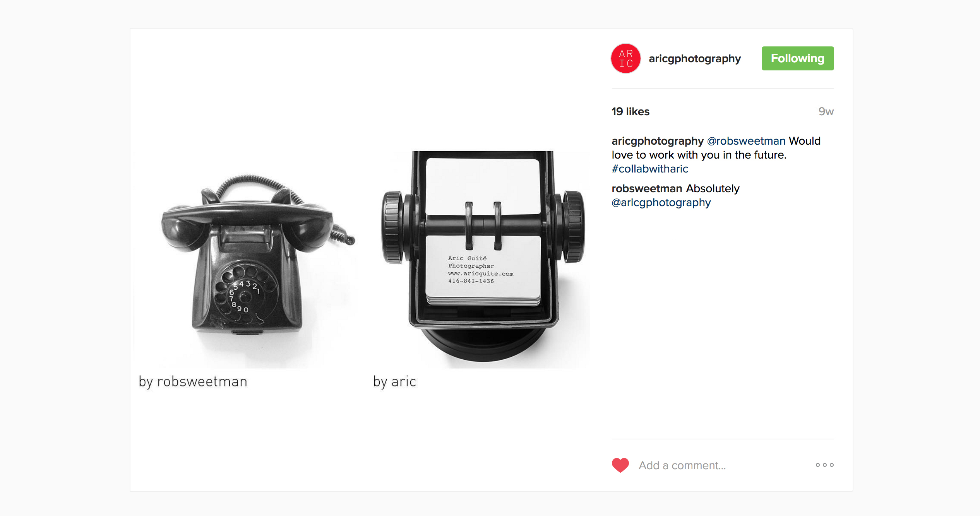Open aricgphotography profile from header username
The height and width of the screenshot is (516, 980).
point(695,58)
